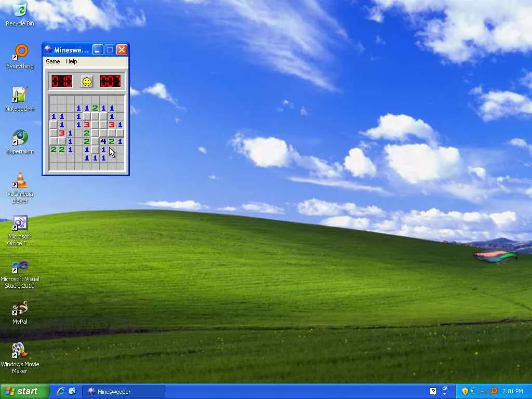Screen dimensions: 532x399
Task: Click the mine counter display showing 010
Action: pos(62,82)
